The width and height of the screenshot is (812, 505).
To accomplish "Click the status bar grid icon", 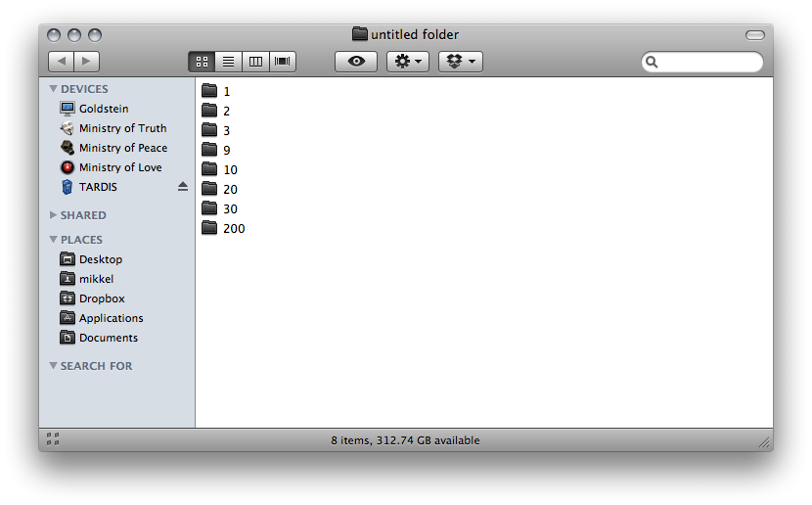I will (x=53, y=439).
